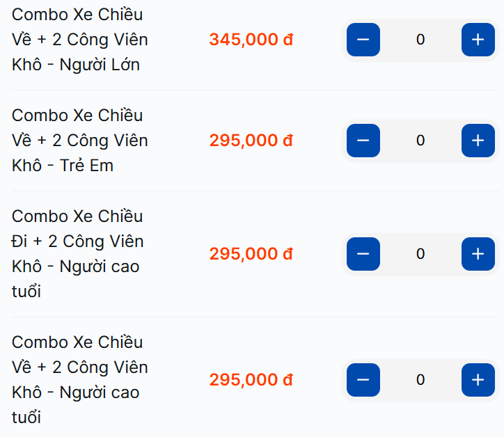Open the Chiều Về Trẻ Em combo title
Image resolution: width=504 pixels, height=437 pixels.
[x=79, y=141]
